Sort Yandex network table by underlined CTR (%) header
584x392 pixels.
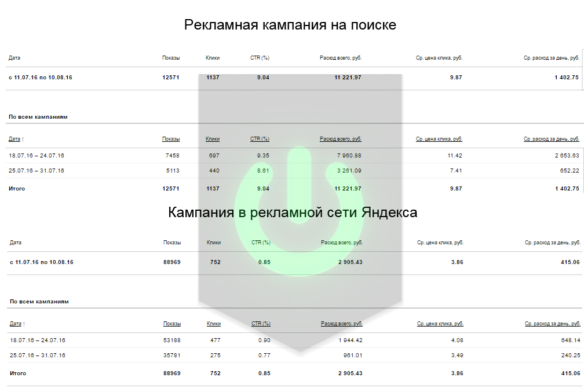click(x=261, y=324)
